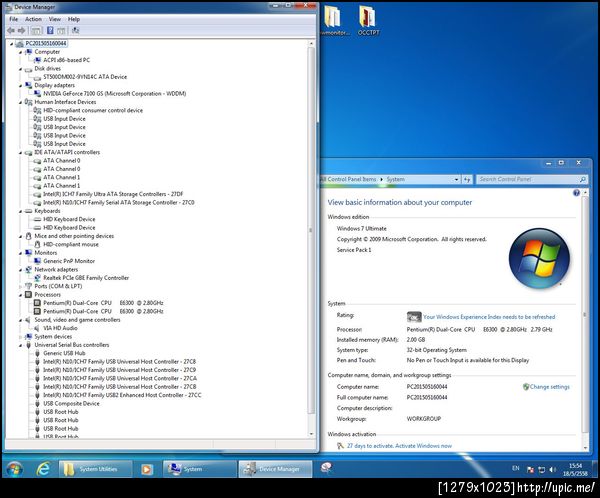The height and width of the screenshot is (498, 600).
Task: Select HID-compliant consumer control device icon
Action: (x=37, y=110)
